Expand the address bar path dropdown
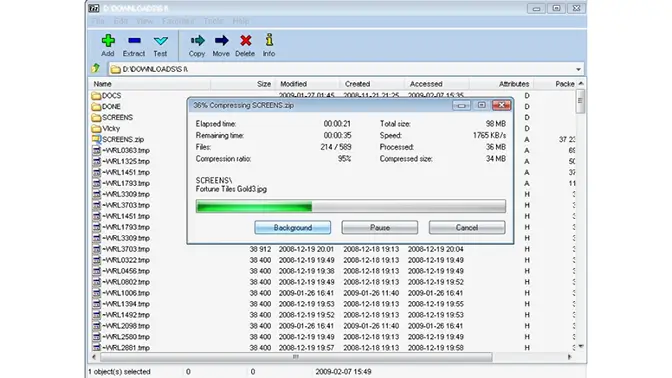Viewport: 672px width, 378px height. point(578,69)
